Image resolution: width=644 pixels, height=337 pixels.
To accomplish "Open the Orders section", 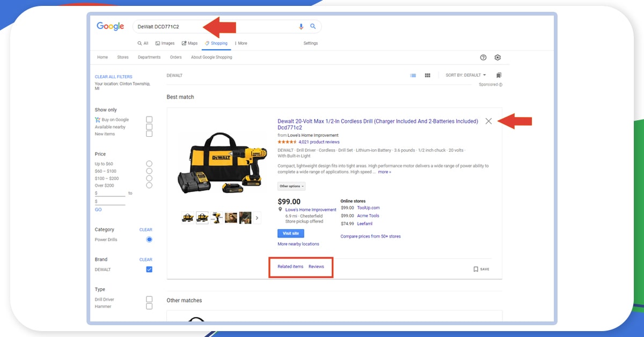I will (176, 57).
